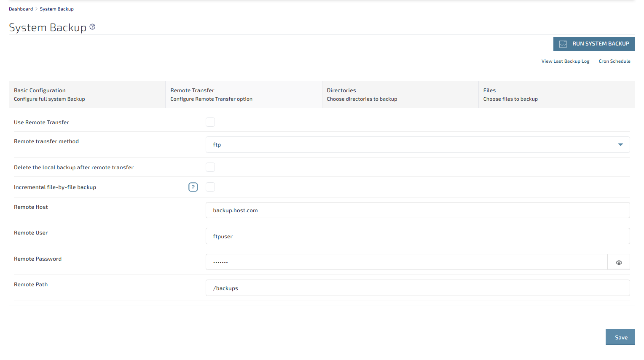Open the View Last Backup Log link

coord(565,61)
